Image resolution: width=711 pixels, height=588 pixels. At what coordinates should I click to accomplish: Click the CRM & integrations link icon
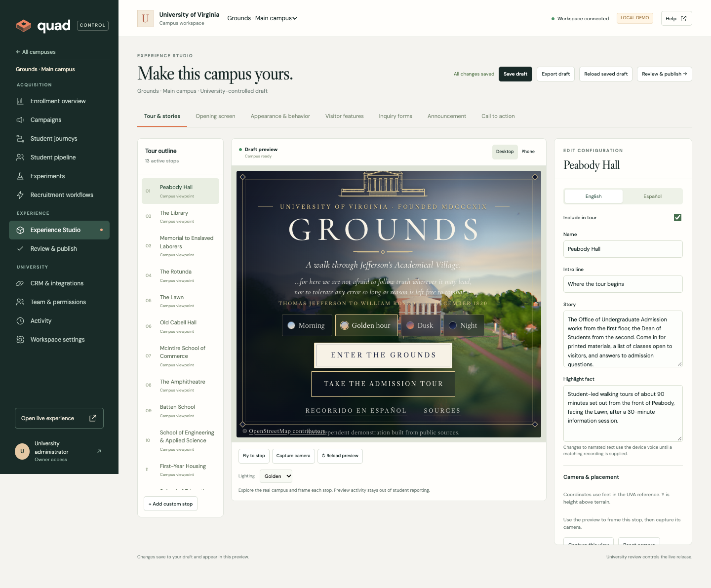point(20,283)
